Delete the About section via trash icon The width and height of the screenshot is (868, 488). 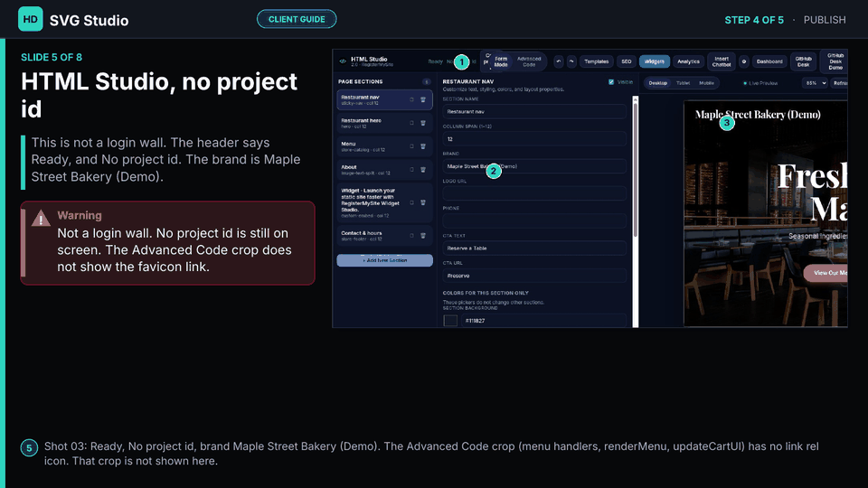pos(423,169)
